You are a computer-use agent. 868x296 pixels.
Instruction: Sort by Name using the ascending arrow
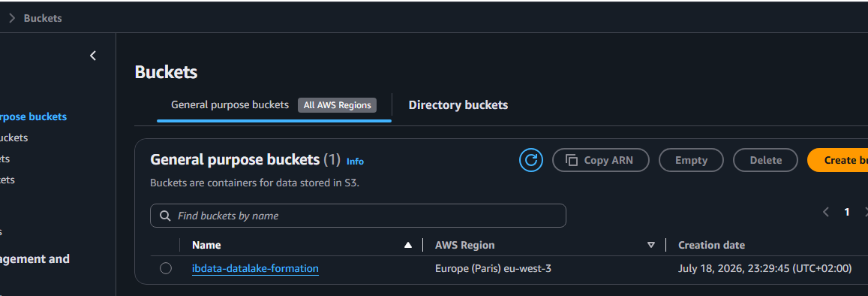(x=408, y=245)
